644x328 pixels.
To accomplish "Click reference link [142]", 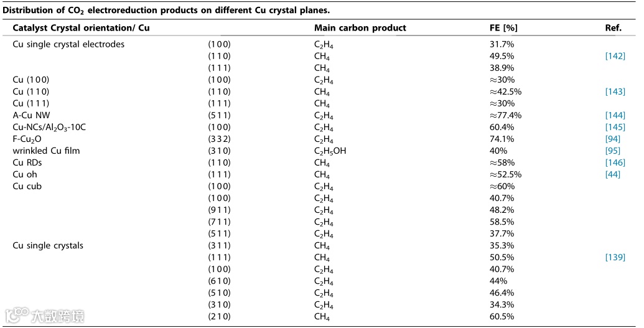I will 615,56.
